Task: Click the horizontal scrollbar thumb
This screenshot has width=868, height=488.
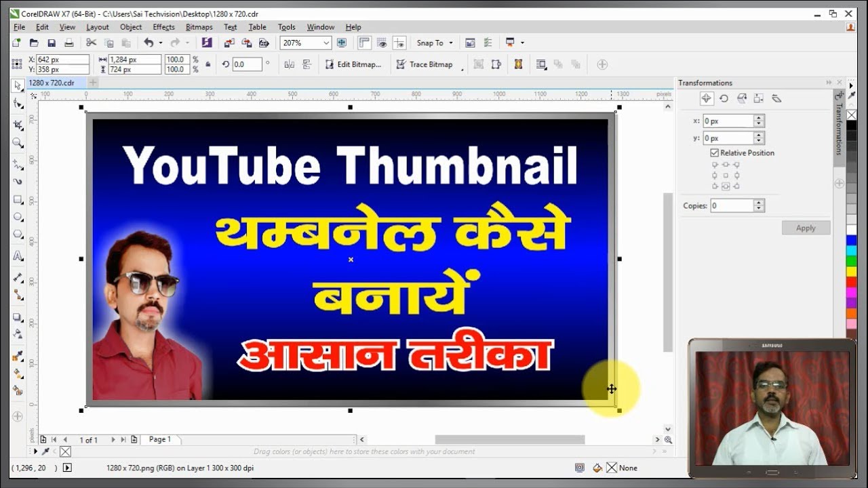Action: 509,440
